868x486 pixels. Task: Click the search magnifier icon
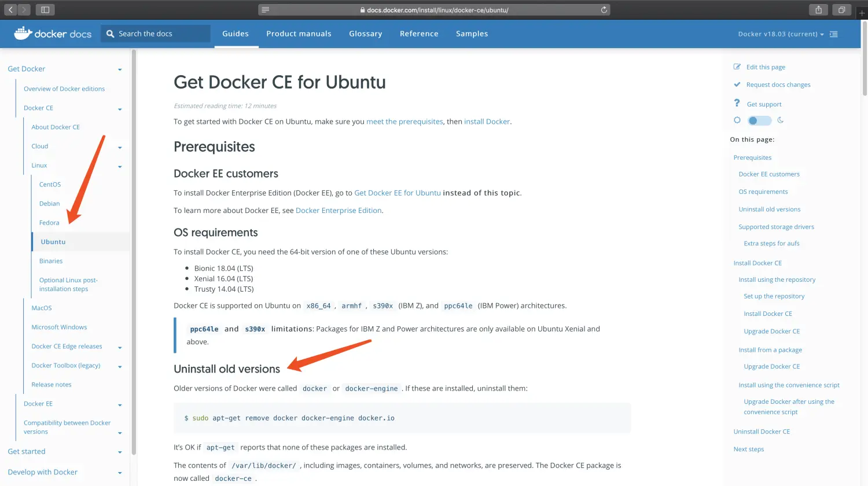tap(110, 34)
